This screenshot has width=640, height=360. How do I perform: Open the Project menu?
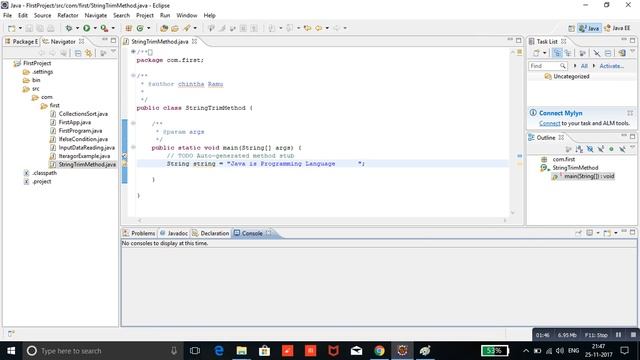coord(144,16)
